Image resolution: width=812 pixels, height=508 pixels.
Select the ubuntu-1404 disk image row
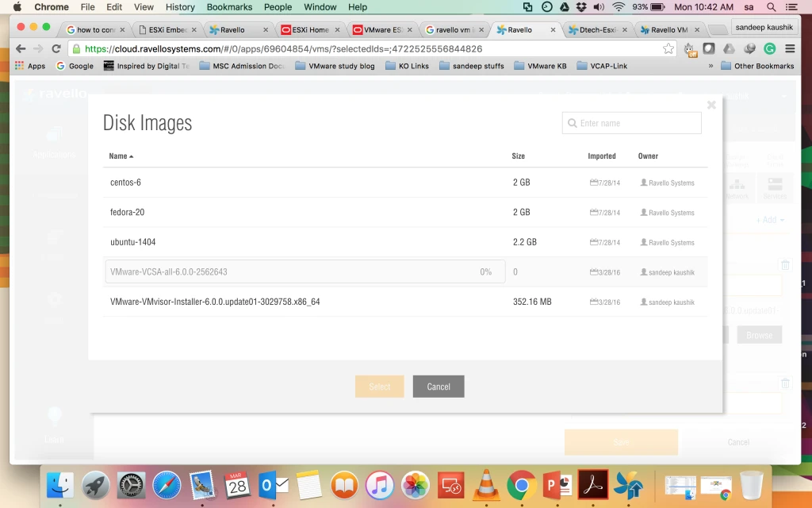405,242
